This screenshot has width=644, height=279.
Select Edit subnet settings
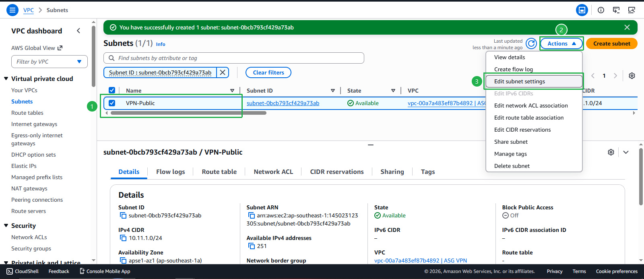pos(534,81)
